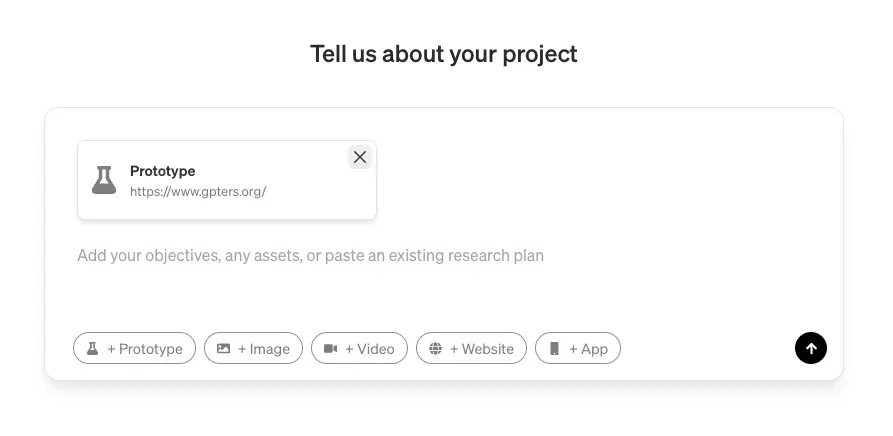Image resolution: width=893 pixels, height=436 pixels.
Task: Click the "Tell us about your project" heading
Action: point(444,54)
